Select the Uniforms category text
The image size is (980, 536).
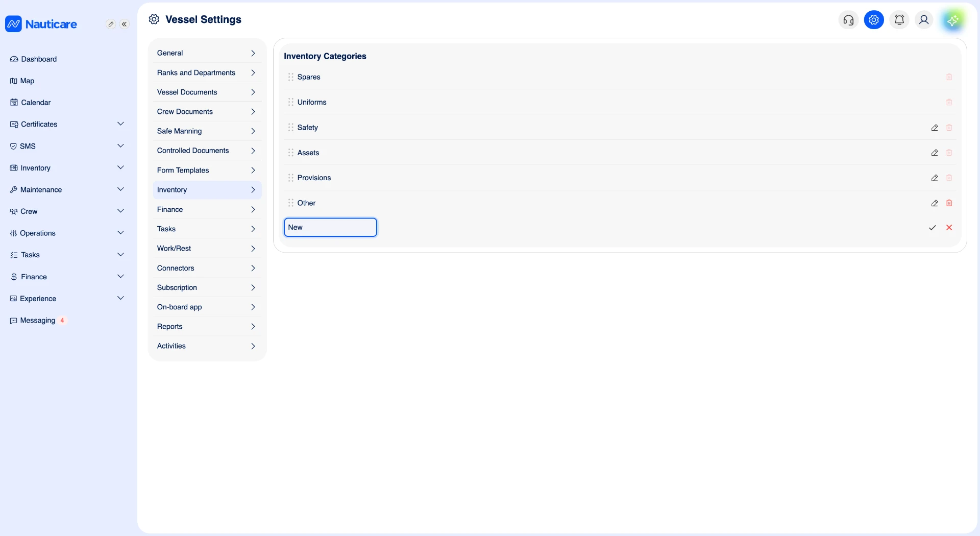[x=312, y=102]
